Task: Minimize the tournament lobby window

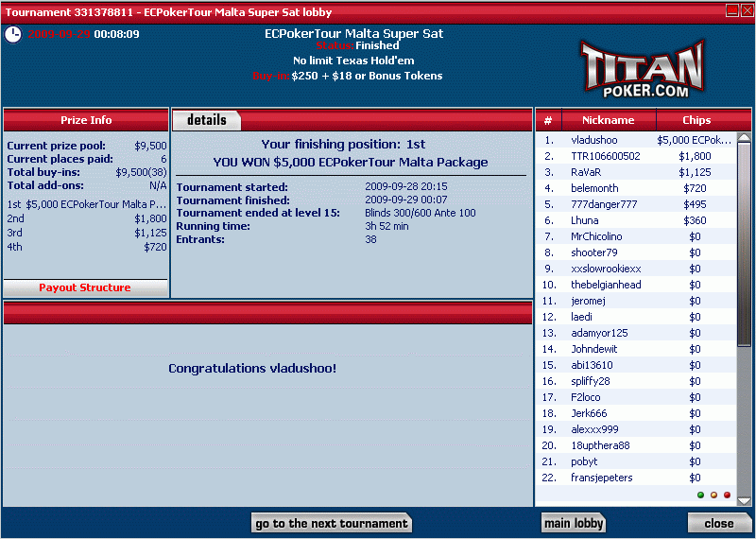Action: (x=732, y=10)
